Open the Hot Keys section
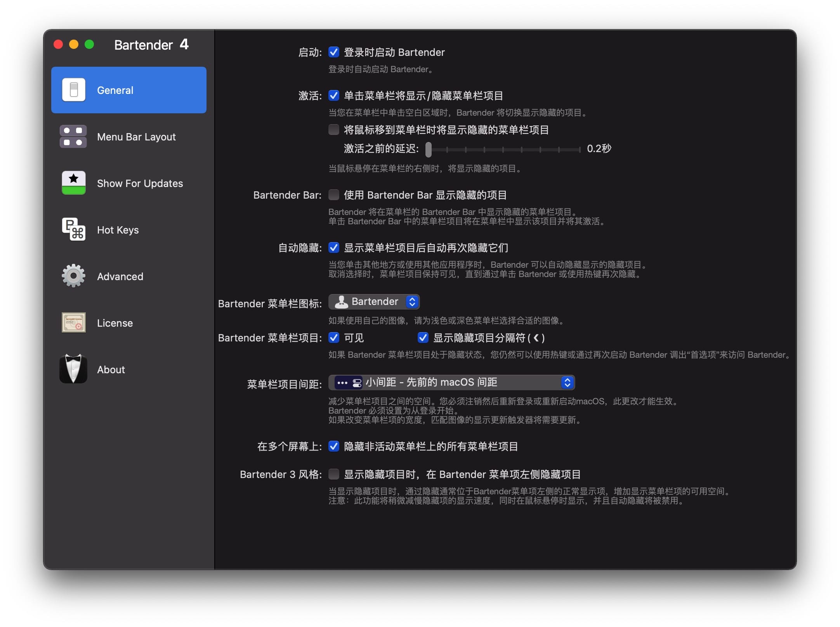 (x=118, y=230)
